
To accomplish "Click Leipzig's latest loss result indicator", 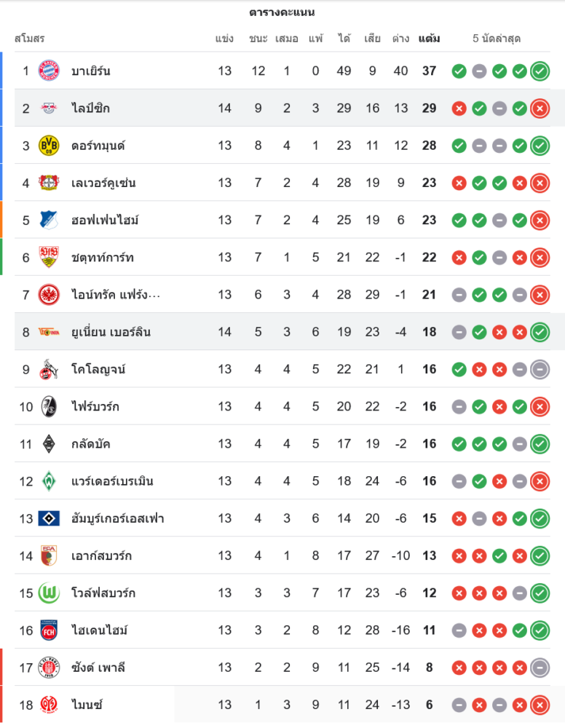I will tap(540, 108).
